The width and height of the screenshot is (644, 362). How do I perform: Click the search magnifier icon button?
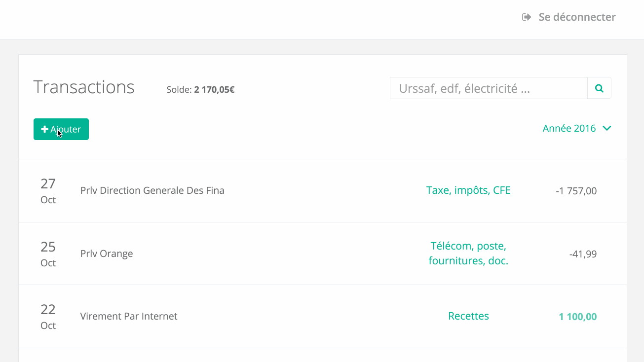[x=599, y=88]
